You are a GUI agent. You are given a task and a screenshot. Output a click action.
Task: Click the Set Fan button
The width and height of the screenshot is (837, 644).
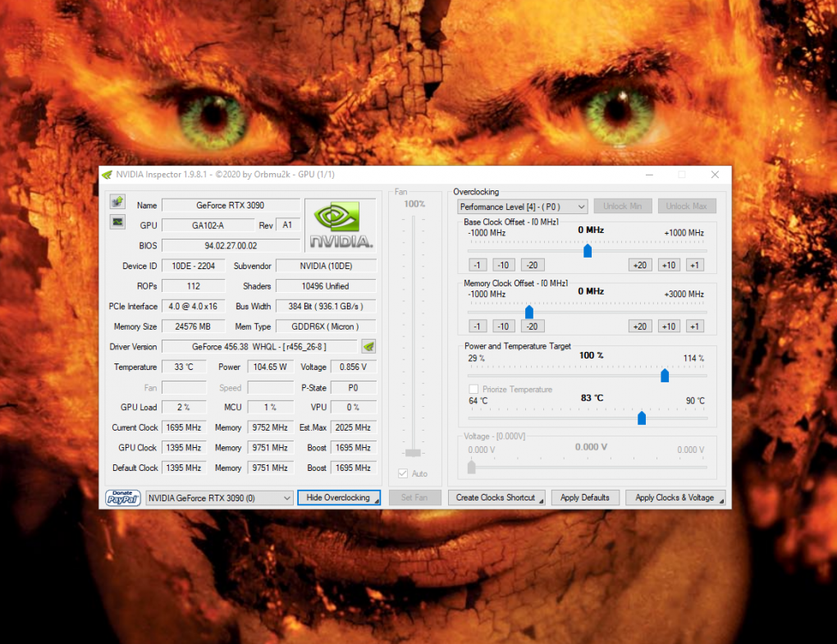[414, 498]
